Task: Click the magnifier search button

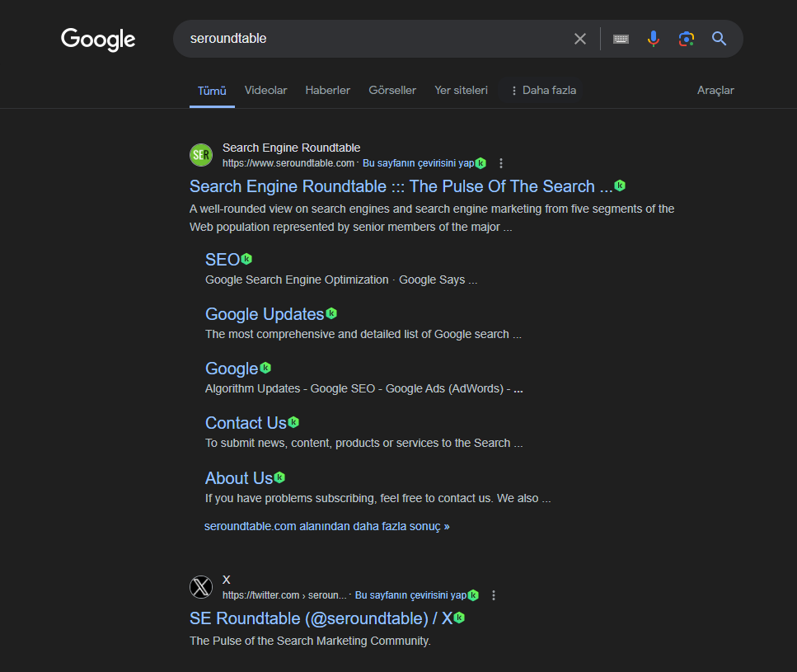Action: point(719,39)
